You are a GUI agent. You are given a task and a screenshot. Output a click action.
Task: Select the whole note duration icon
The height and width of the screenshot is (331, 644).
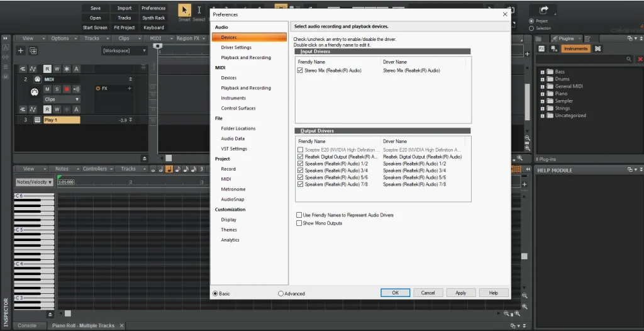point(153,169)
